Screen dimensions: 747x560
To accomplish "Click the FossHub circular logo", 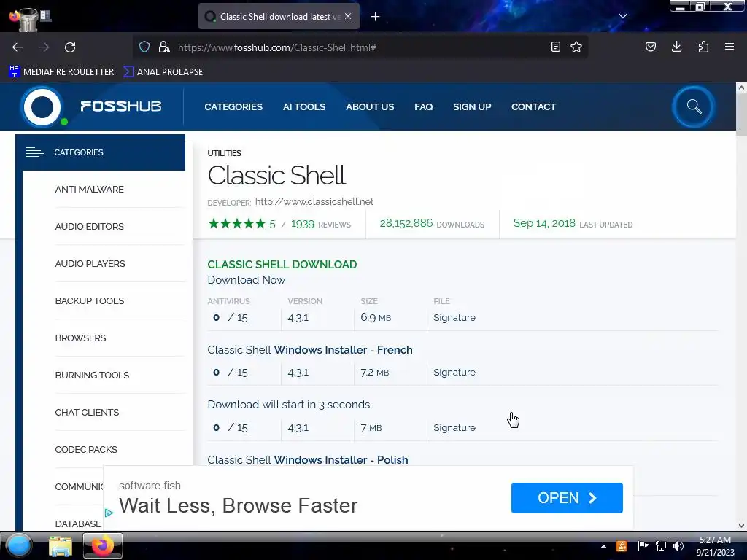I will [x=42, y=106].
